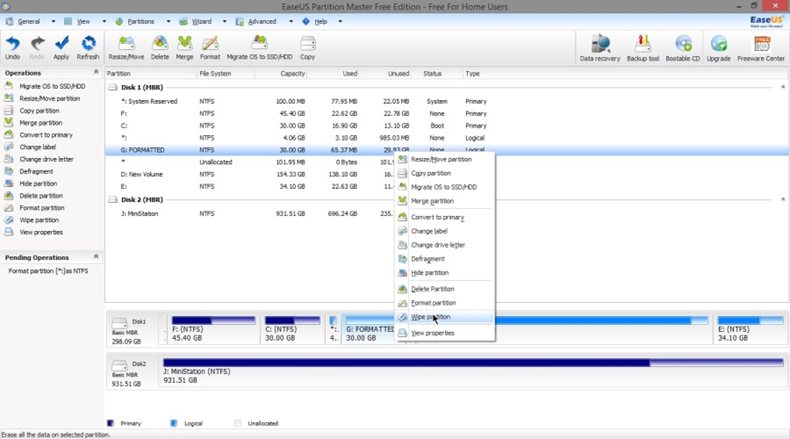790x439 pixels.
Task: Collapse the Operations panel
Action: (x=96, y=73)
